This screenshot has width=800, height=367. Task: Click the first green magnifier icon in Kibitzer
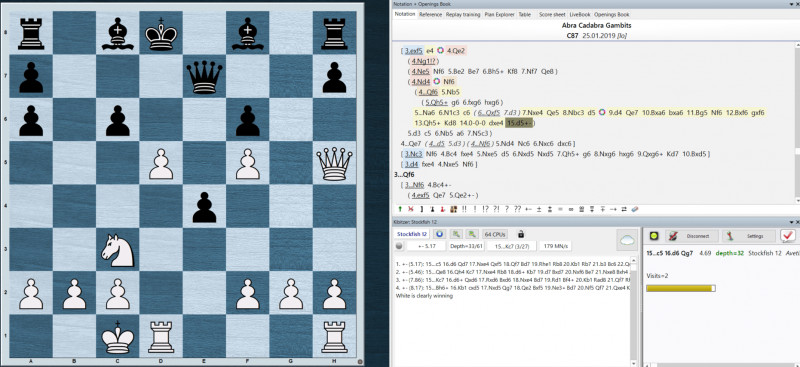click(457, 234)
